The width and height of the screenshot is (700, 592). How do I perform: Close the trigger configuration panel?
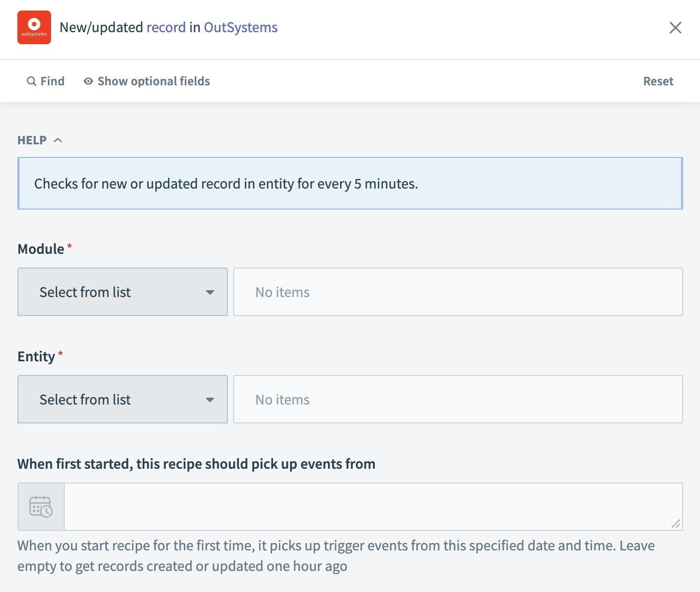point(675,27)
